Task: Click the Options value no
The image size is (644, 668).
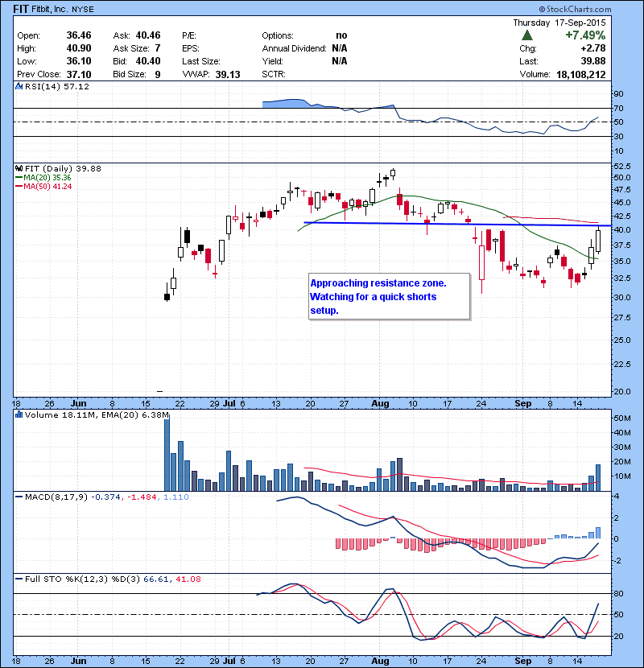Action: tap(341, 35)
